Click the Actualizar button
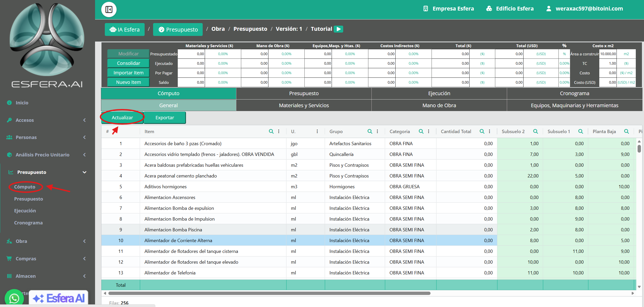Screen dimensions: 644x307 point(122,118)
